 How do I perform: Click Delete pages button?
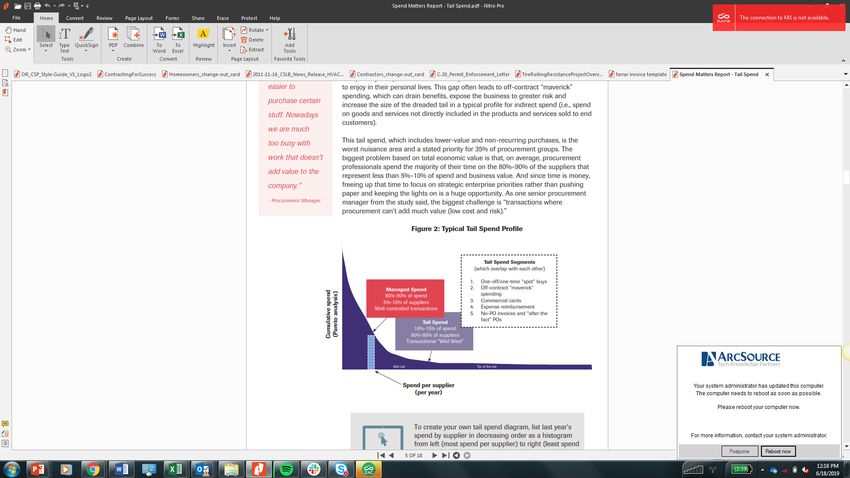252,40
